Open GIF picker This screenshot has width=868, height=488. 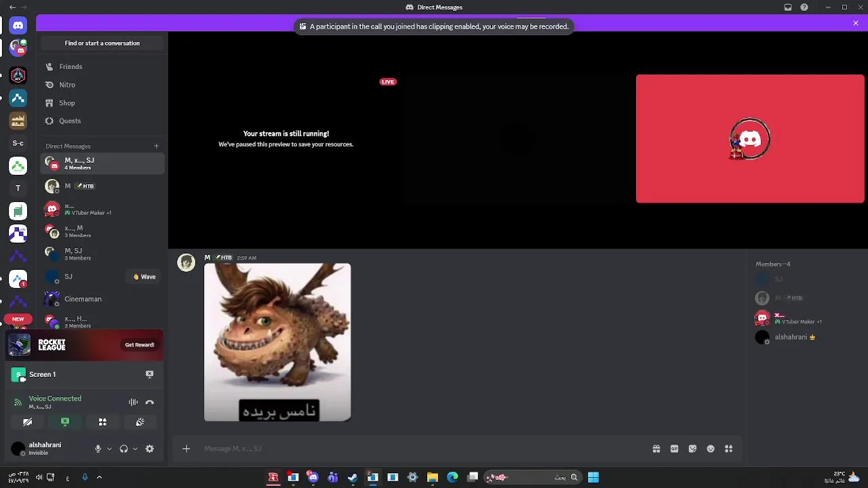tap(675, 449)
